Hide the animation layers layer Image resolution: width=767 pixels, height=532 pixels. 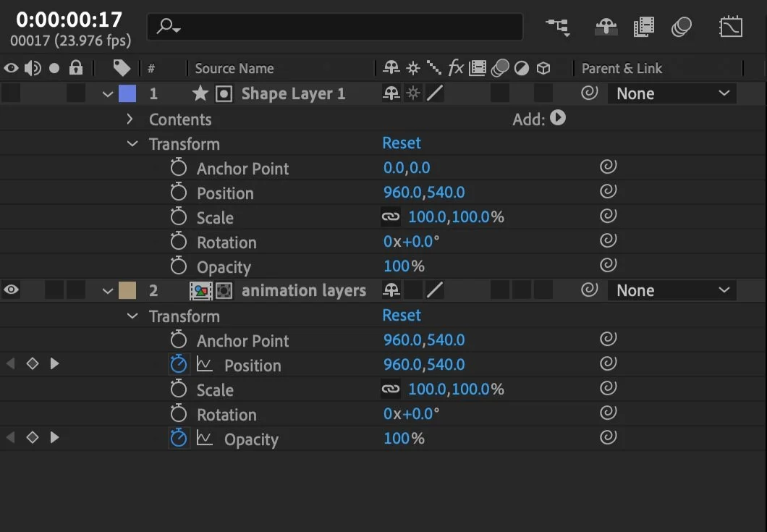12,290
